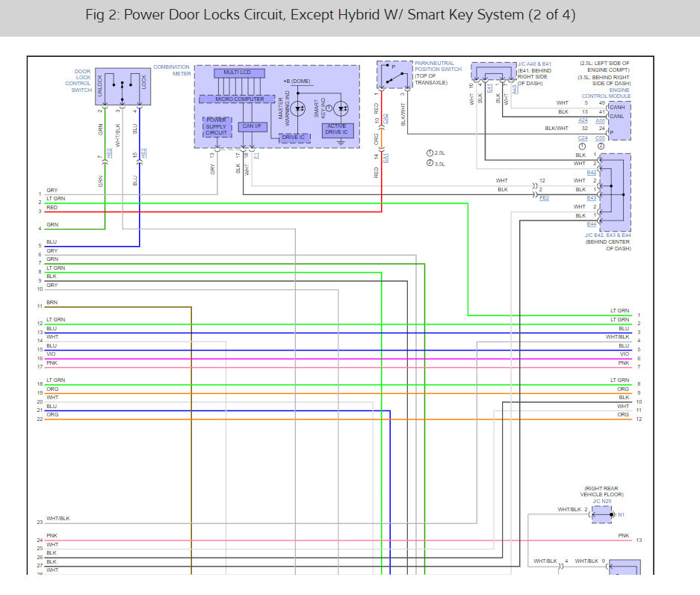Select the 'POWER SUPPLY CIRCUIT' block
Viewport: 700px width, 595px height.
(x=217, y=126)
